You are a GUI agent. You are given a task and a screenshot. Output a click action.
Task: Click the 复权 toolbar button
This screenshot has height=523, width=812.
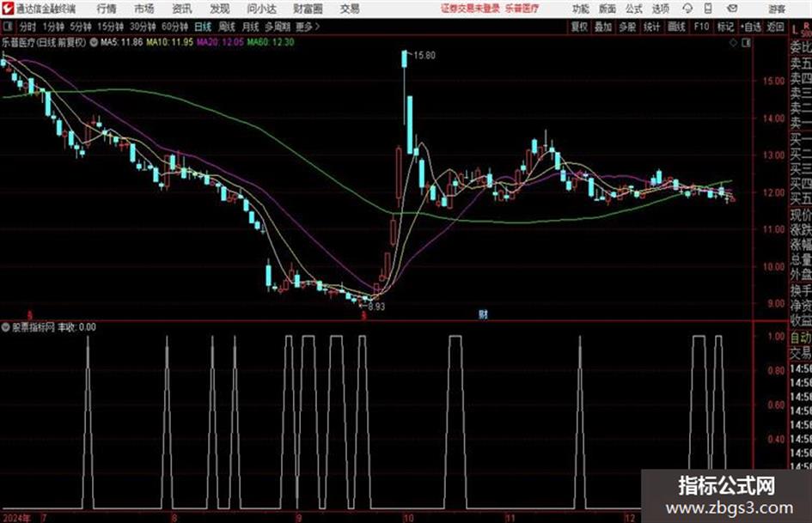579,27
